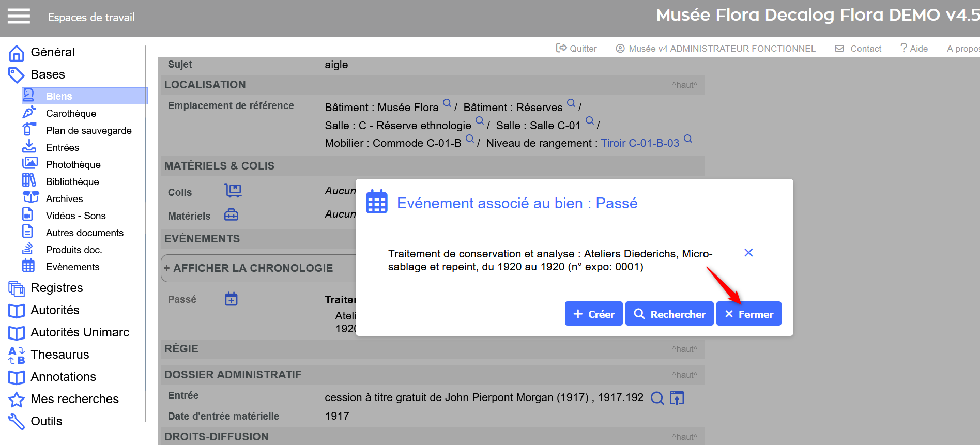Open Photothèque in the sidebar

click(73, 164)
